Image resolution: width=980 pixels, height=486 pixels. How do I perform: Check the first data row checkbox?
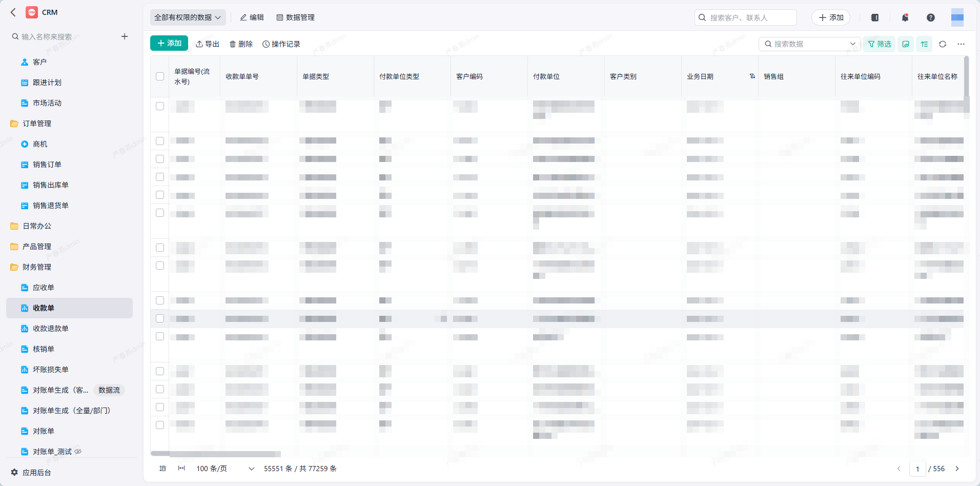click(x=160, y=106)
